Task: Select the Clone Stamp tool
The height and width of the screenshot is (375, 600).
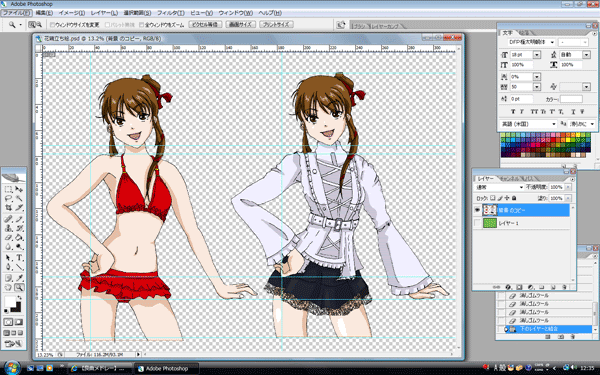Action: pos(8,228)
